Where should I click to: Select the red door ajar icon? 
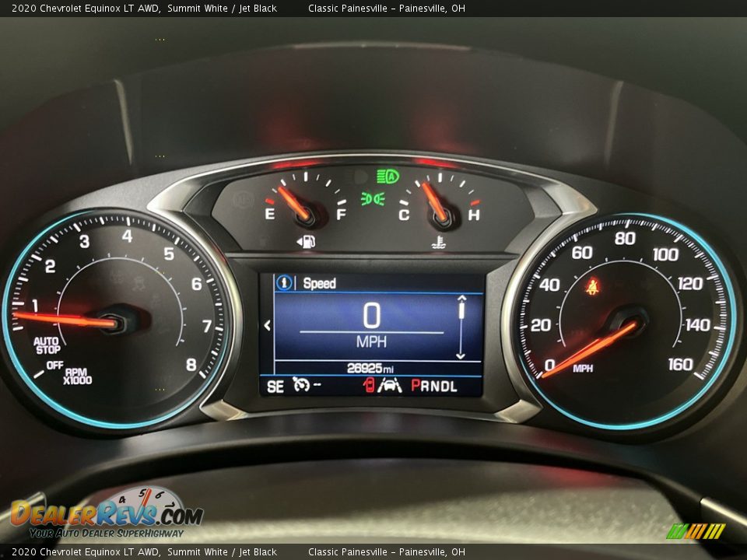click(369, 385)
